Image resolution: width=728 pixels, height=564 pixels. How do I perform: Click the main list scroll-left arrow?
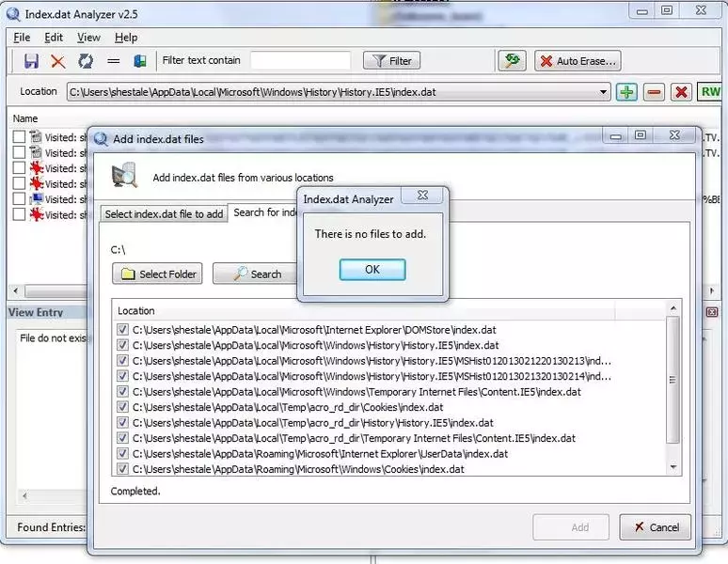tap(16, 290)
